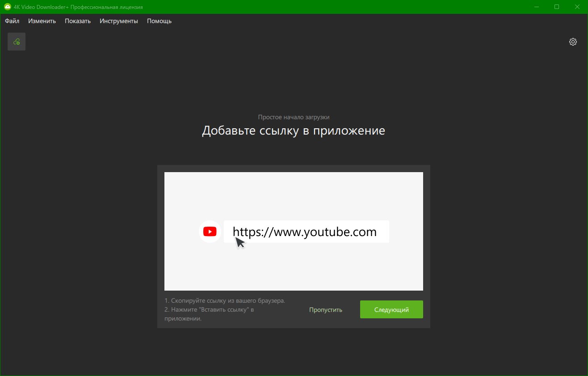588x376 pixels.
Task: Open the Файл menu
Action: [x=12, y=21]
